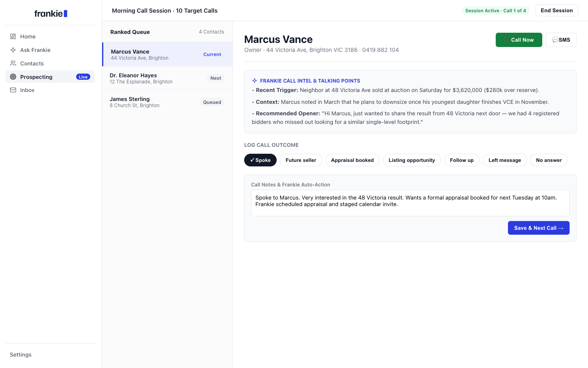Select Marcus Vance in the ranked queue

point(167,54)
